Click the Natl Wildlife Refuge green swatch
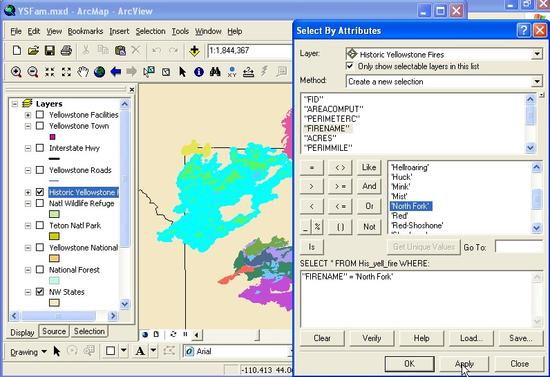Screen dimensions: 550x377 point(54,214)
